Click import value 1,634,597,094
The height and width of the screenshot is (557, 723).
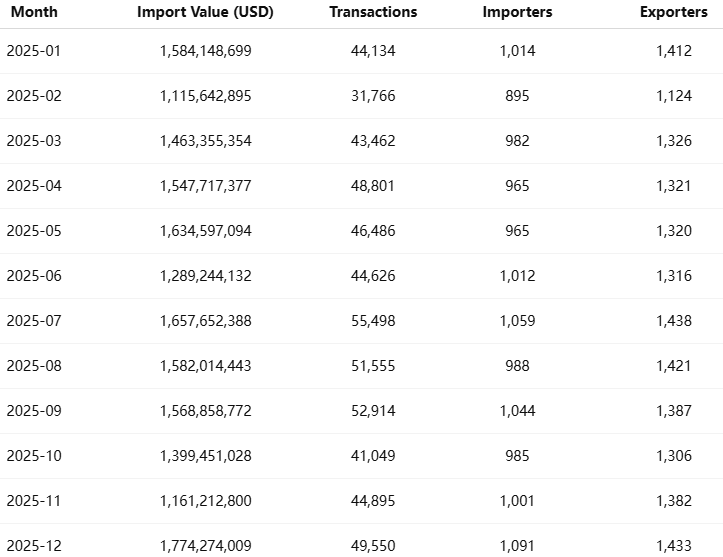click(205, 231)
